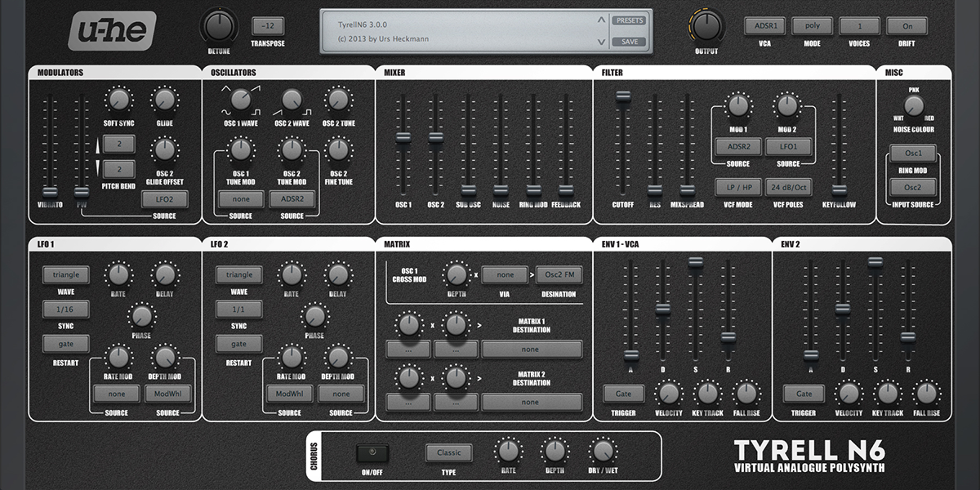The image size is (980, 490).
Task: Click the Save button
Action: pyautogui.click(x=629, y=42)
